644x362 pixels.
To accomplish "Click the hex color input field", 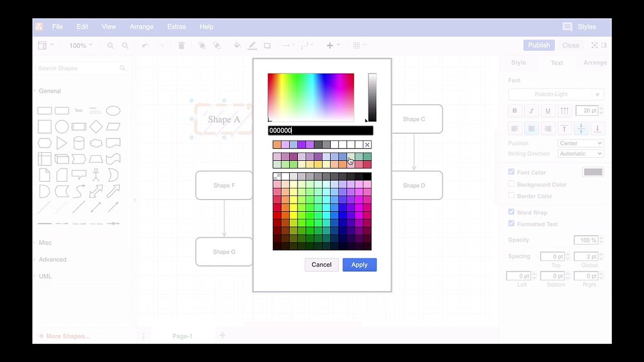I will pos(321,130).
